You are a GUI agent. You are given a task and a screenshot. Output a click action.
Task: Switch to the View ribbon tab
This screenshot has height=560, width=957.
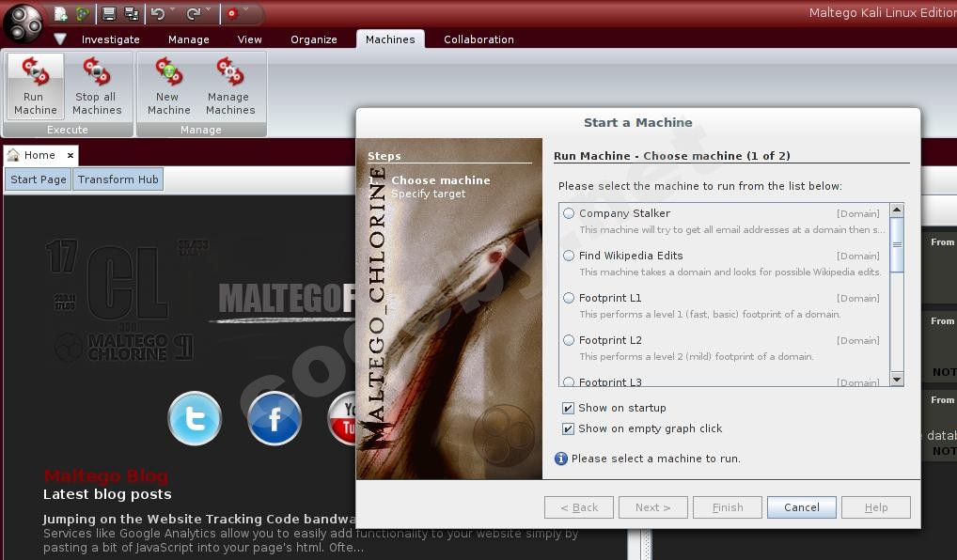[x=250, y=39]
